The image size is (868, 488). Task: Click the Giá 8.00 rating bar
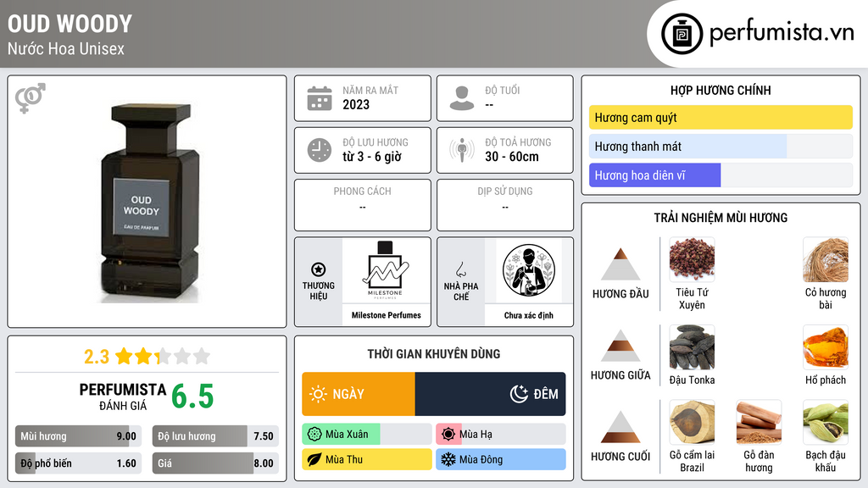click(215, 463)
